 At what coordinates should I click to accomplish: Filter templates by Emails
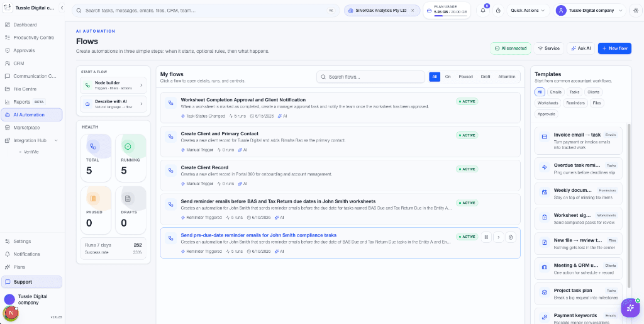click(x=556, y=92)
